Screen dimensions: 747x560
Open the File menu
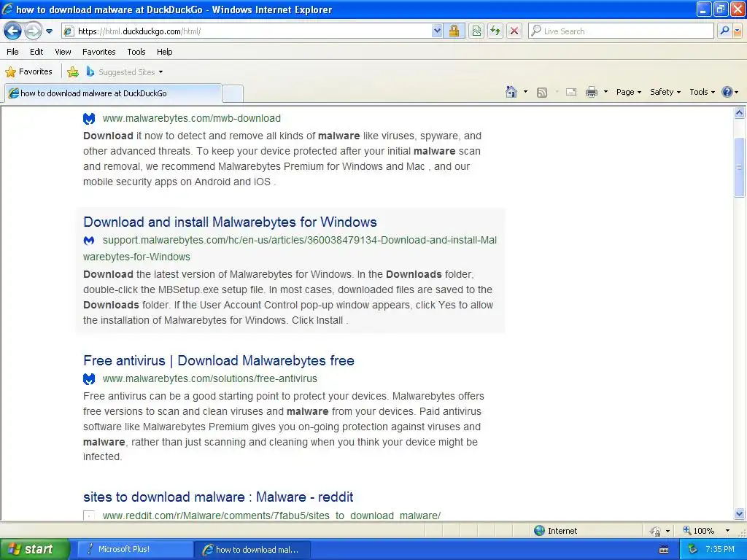[13, 52]
